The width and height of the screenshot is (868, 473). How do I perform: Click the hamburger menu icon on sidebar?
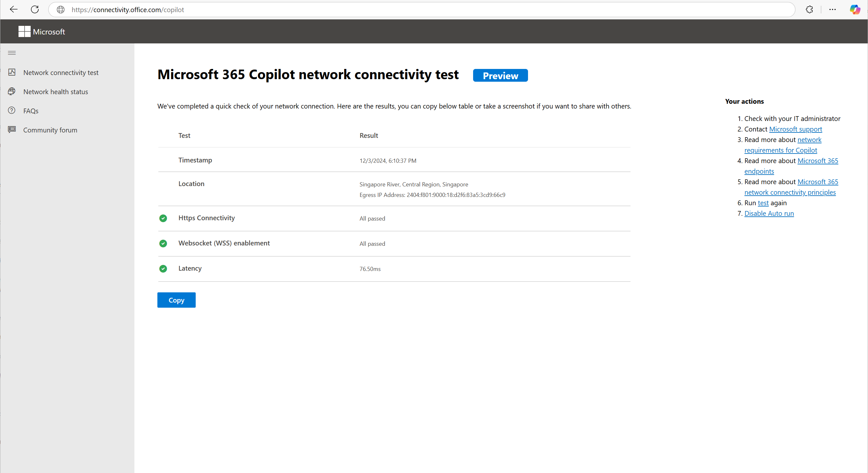click(x=11, y=53)
